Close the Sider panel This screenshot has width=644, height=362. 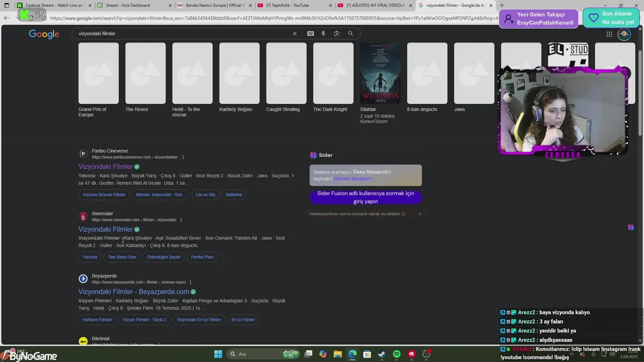[420, 214]
